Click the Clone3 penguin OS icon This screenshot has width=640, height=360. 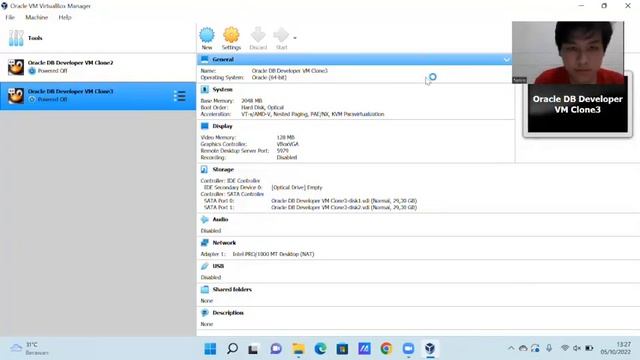tap(16, 96)
